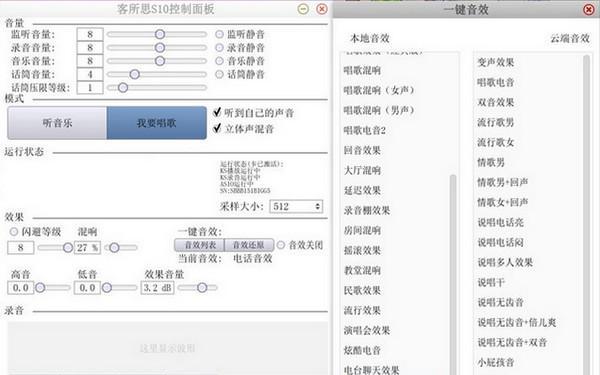Select 唱歌混响（女声） local effect
This screenshot has width=600, height=375.
pyautogui.click(x=379, y=90)
